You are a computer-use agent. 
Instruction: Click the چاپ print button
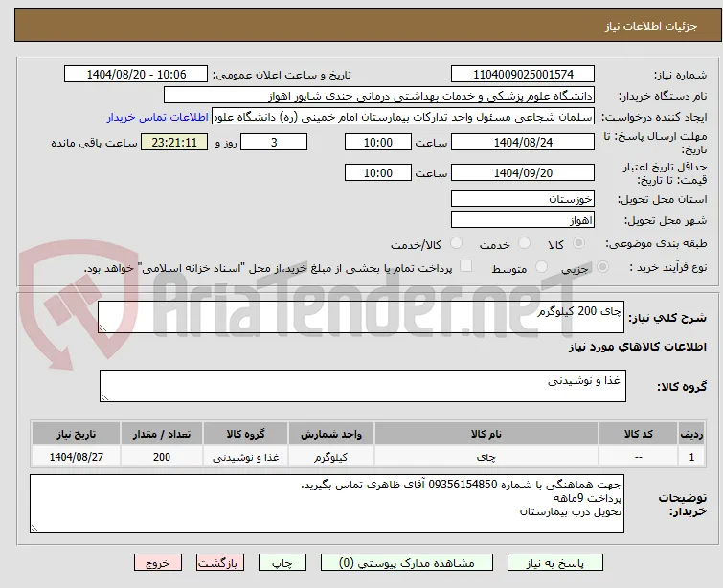point(282,563)
